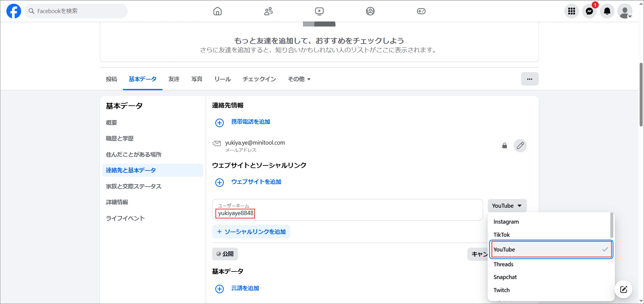Open the notifications bell
This screenshot has width=644, height=304.
[x=607, y=11]
